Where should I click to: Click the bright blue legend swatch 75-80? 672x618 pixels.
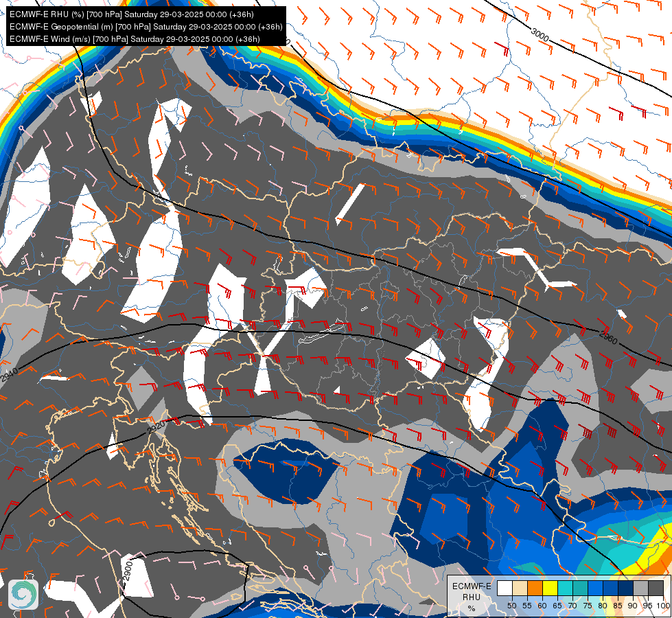coord(595,588)
